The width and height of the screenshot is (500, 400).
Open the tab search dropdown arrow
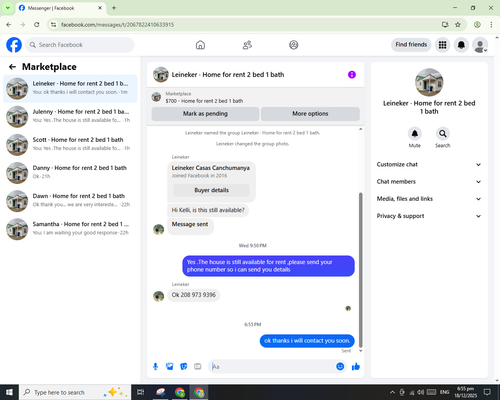click(x=8, y=8)
